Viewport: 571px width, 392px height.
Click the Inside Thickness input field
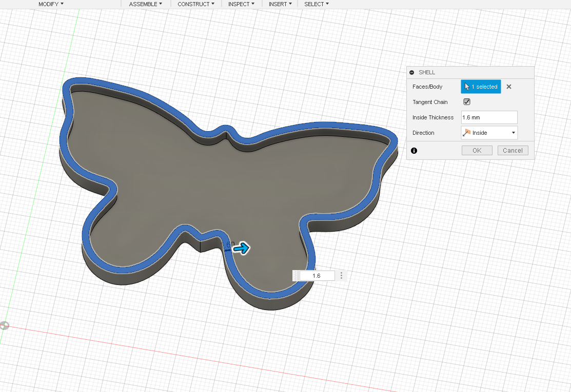point(489,117)
